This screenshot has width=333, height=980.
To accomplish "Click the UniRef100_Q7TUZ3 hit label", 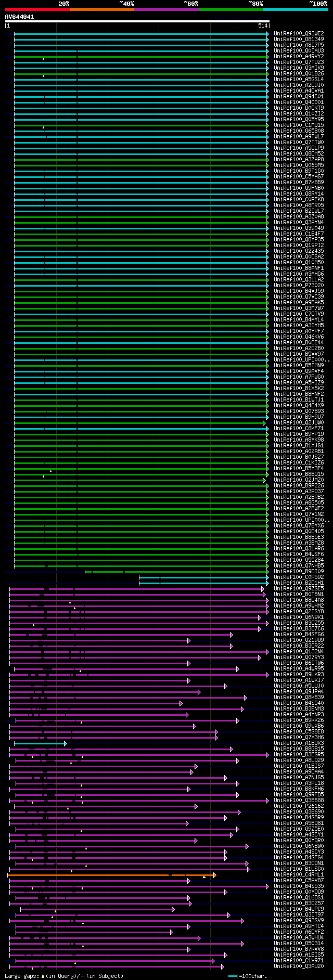I will (x=299, y=62).
